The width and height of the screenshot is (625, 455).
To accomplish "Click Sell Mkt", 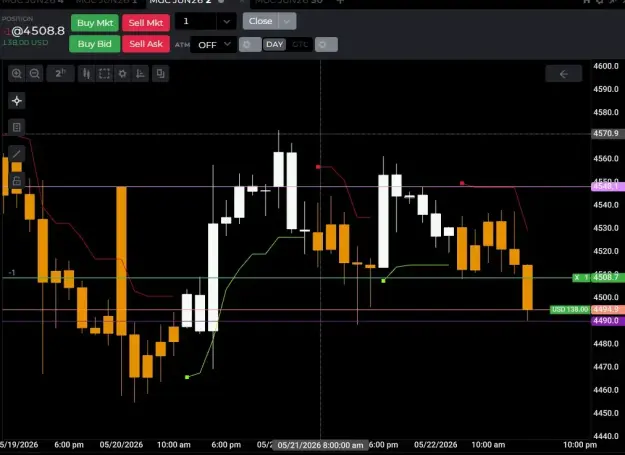I will click(x=146, y=23).
